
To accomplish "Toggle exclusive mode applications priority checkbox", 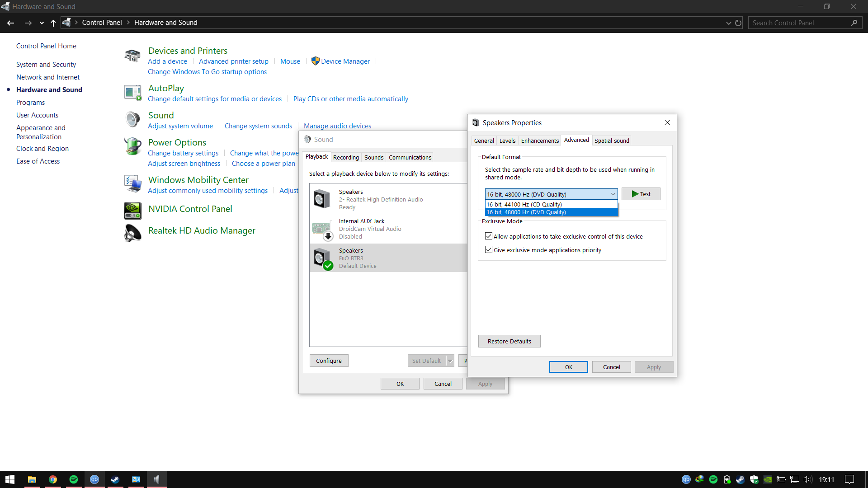I will pos(489,250).
